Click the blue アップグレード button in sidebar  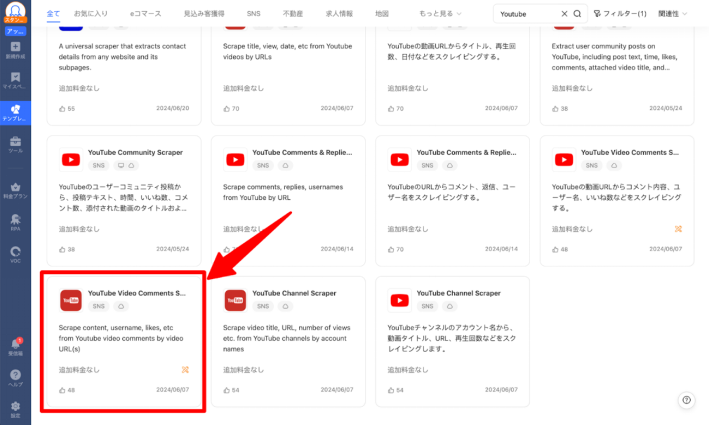(x=15, y=31)
